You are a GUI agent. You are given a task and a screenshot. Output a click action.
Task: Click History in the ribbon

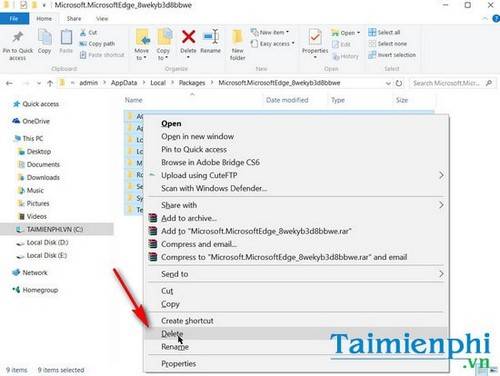(x=345, y=56)
